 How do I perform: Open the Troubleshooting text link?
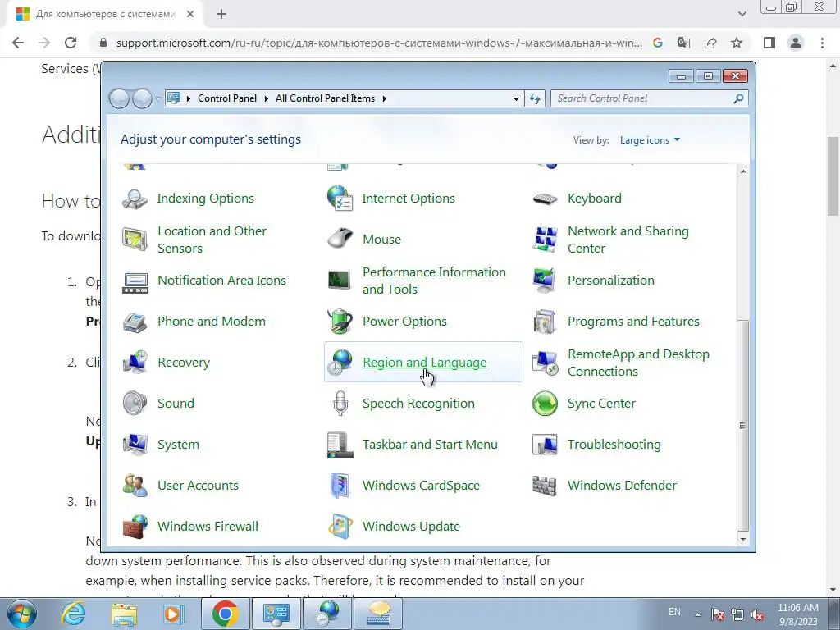pos(614,444)
